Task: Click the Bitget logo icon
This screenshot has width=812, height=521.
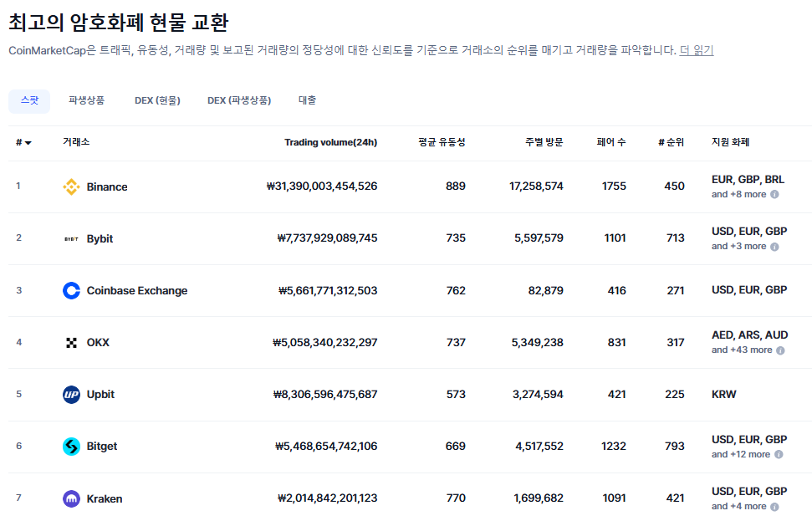Action: pyautogui.click(x=71, y=447)
